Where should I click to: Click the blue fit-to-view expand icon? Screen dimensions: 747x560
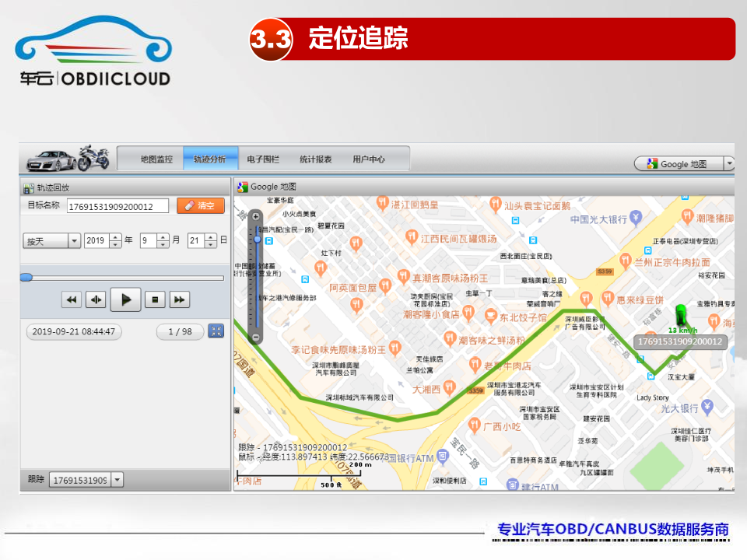pos(216,331)
